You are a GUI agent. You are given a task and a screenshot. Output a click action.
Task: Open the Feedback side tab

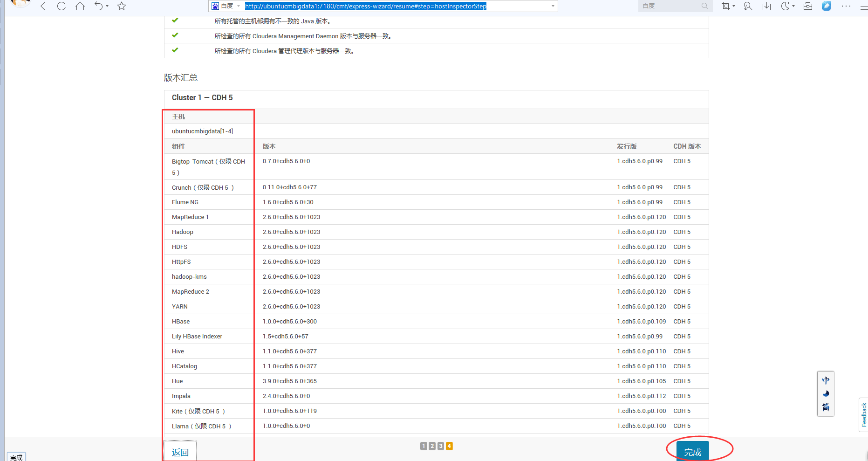click(x=864, y=414)
